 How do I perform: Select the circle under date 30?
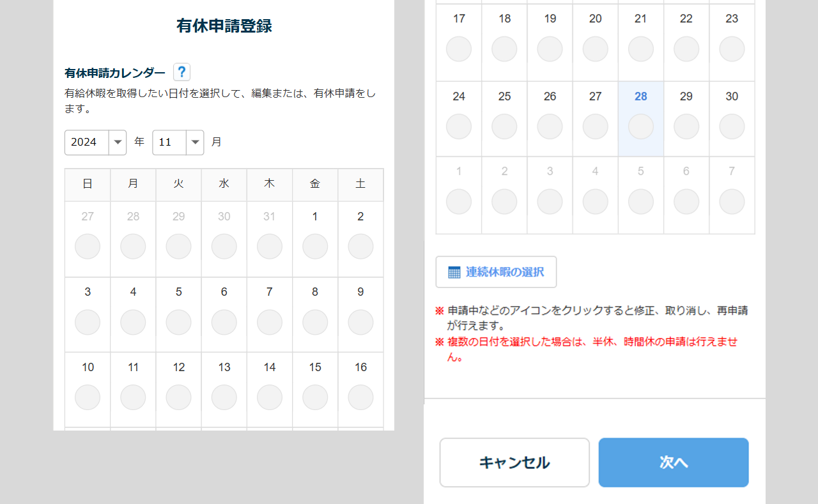click(x=732, y=126)
